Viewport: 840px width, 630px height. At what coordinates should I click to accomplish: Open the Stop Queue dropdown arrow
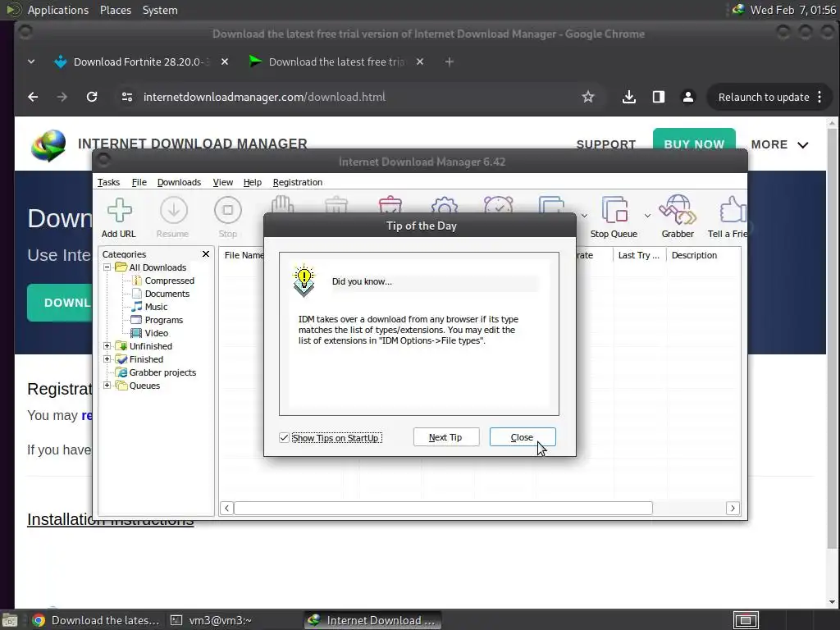point(647,216)
